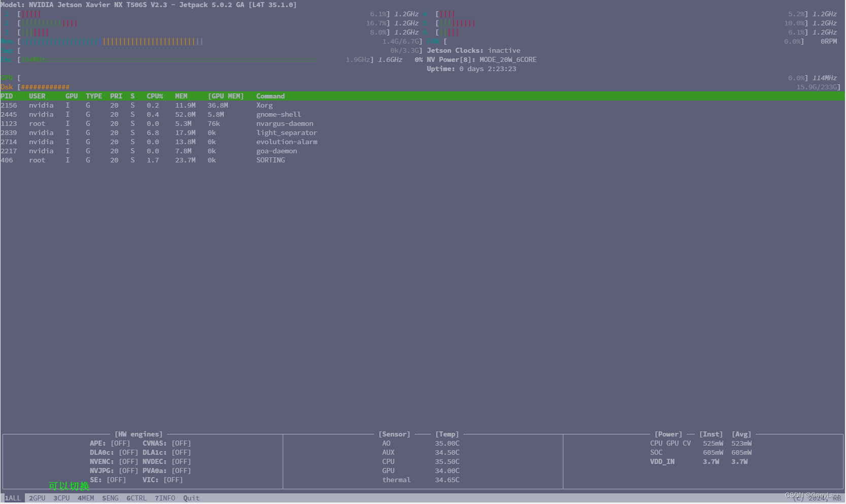Sort by the [GPU MEM] column header
846x504 pixels.
(226, 96)
